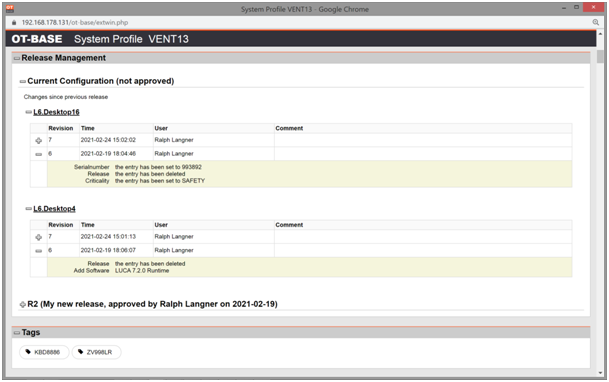This screenshot has height=382, width=609.
Task: Click the OT-BASE logo in header
Action: 37,39
